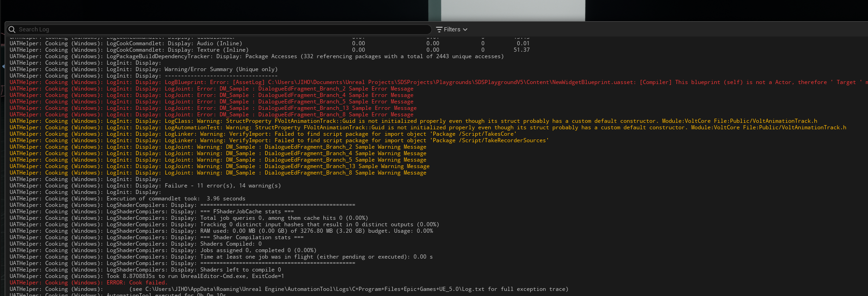Focus the Search Log input field
The image size is (868, 296).
click(221, 30)
